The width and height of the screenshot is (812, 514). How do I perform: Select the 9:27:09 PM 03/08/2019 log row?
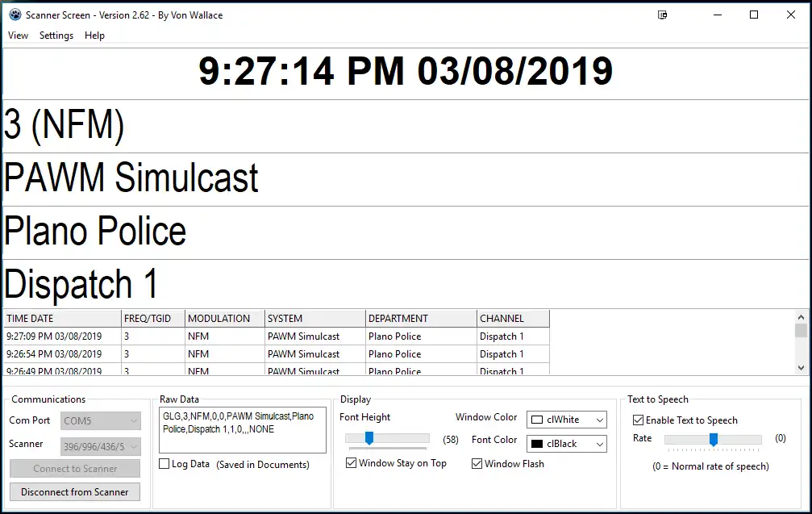[x=277, y=336]
